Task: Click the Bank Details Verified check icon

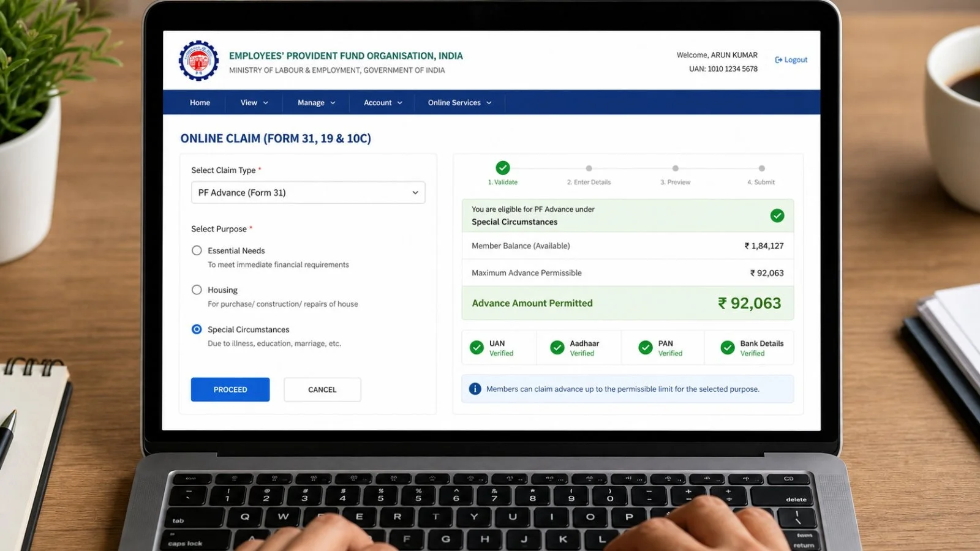Action: 728,348
